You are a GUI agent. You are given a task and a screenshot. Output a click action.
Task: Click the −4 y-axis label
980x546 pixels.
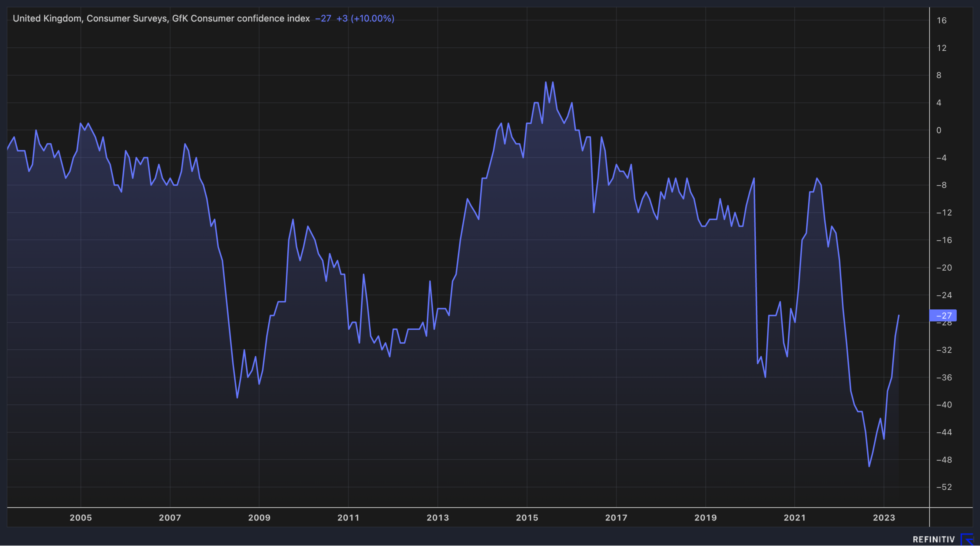pos(941,158)
